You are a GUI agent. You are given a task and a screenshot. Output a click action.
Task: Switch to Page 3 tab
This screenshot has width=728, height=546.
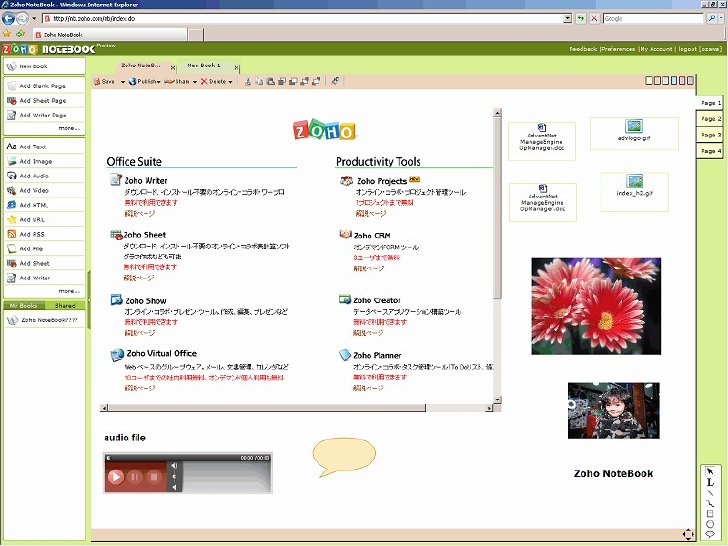pos(709,135)
